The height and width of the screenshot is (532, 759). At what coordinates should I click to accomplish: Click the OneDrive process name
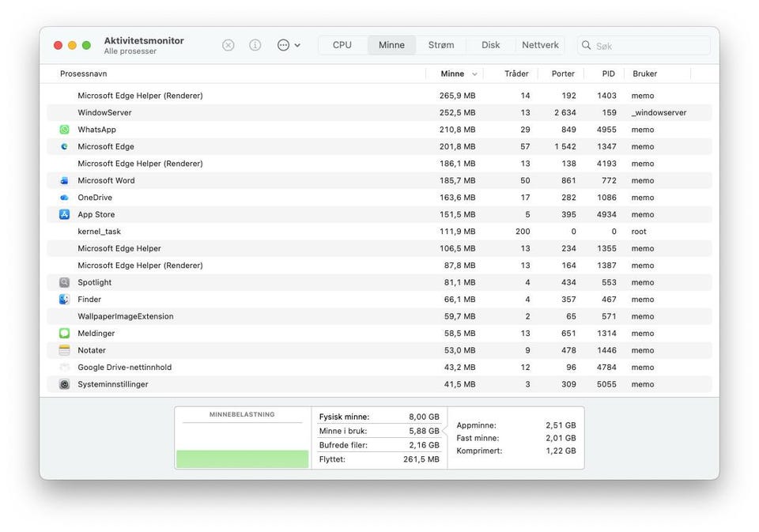(x=95, y=198)
